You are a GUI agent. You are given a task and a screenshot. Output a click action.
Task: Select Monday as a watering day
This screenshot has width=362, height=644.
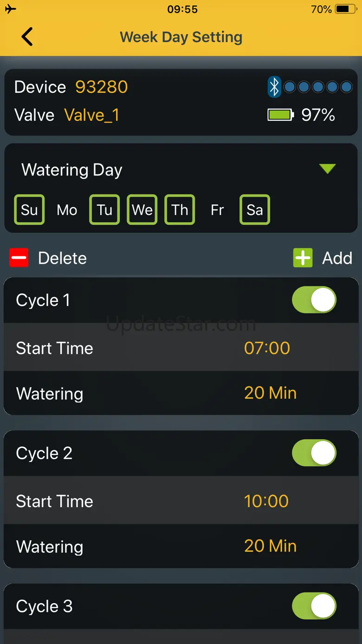pos(67,210)
